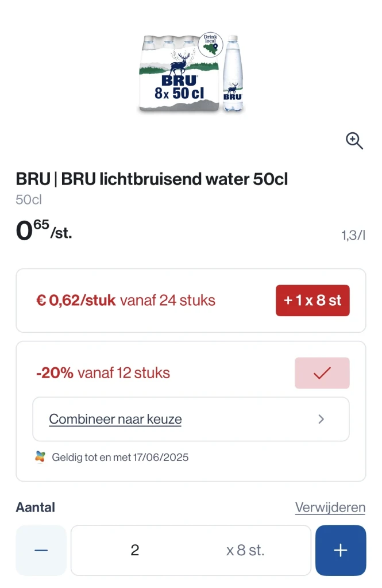Viewport: 382px width, 588px height.
Task: Toggle the red checkmark on the -20% promotion
Action: point(322,373)
